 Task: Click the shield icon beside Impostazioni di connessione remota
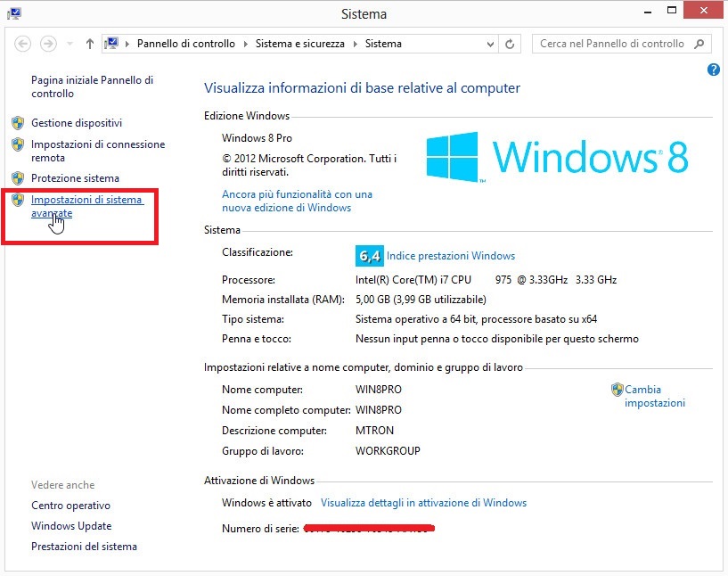18,144
